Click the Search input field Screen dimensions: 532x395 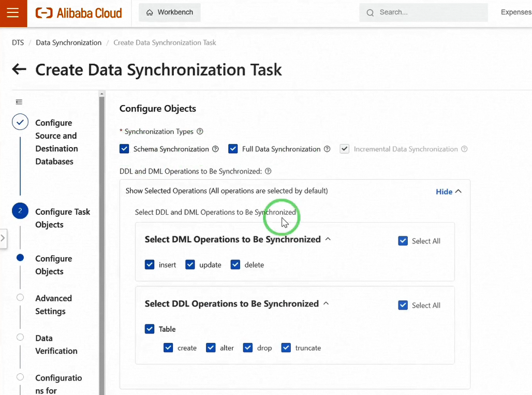click(430, 12)
